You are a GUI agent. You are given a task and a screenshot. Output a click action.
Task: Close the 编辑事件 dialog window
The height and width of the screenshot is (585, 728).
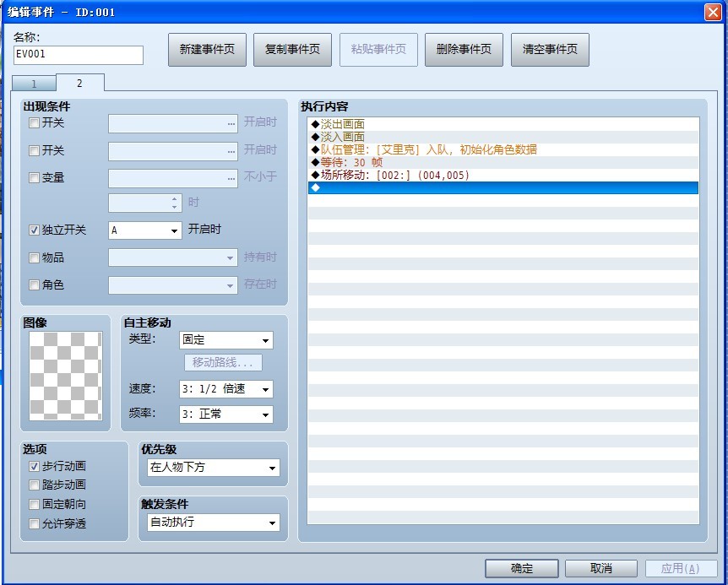click(x=713, y=12)
